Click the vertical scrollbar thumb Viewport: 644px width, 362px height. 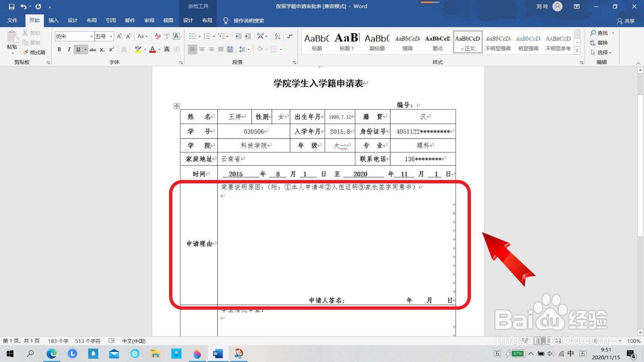(640, 166)
